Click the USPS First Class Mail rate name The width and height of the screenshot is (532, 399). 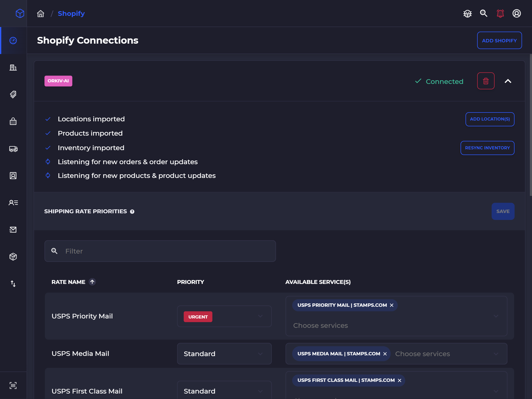87,391
